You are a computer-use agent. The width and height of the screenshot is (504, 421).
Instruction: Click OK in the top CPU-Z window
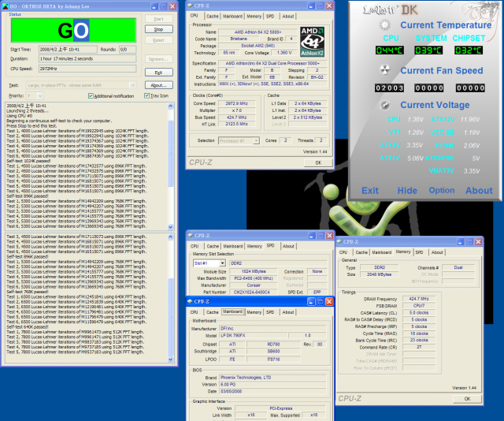click(318, 162)
